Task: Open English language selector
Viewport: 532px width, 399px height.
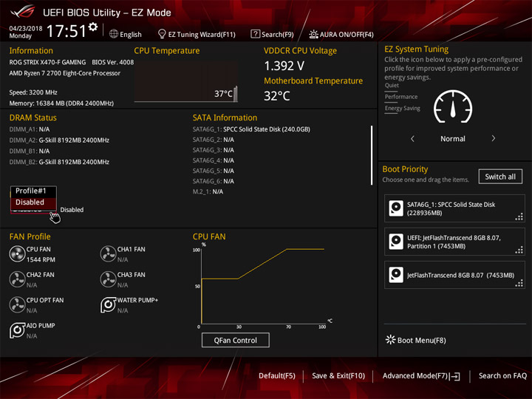Action: pos(126,34)
